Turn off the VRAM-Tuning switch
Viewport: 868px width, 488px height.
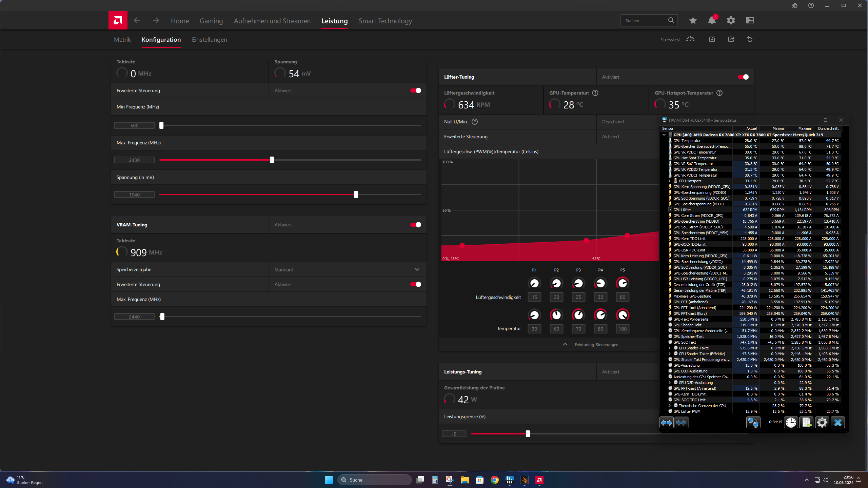415,225
